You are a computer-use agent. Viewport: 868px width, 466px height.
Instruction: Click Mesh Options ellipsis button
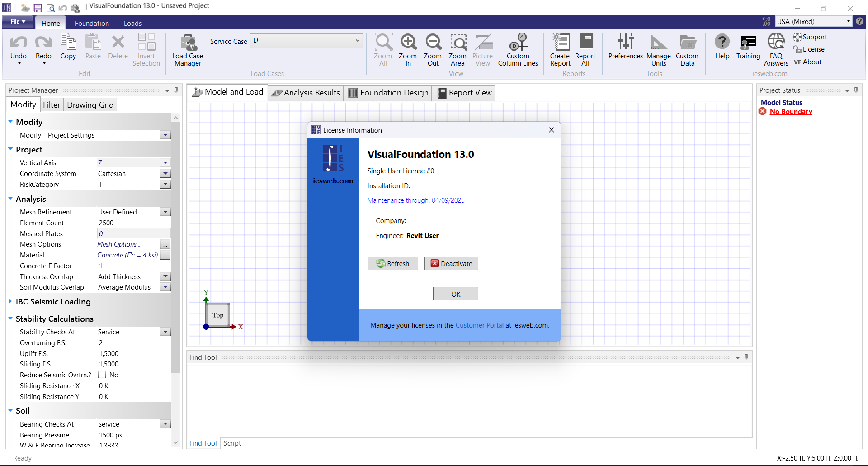tap(165, 245)
